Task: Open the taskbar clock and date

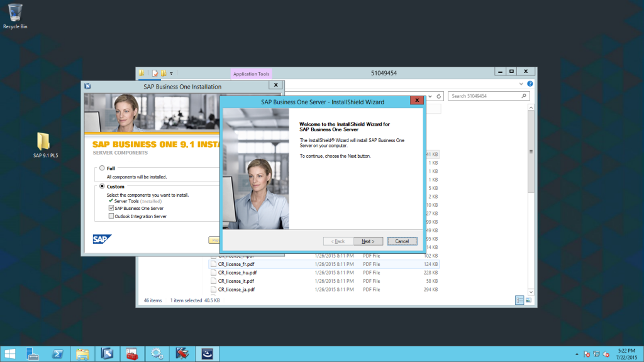Action: click(x=627, y=354)
